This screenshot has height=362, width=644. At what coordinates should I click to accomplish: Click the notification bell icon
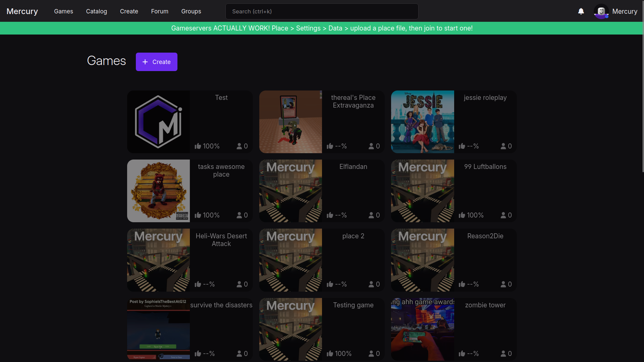click(581, 11)
